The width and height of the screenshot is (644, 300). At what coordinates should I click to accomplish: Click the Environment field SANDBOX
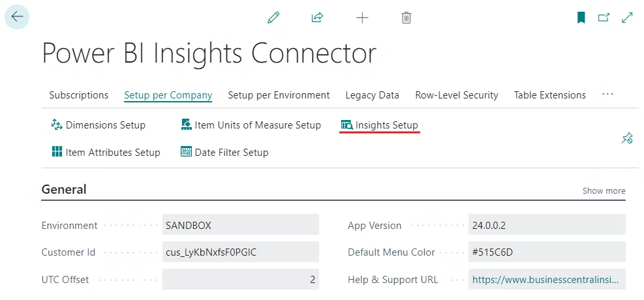tap(241, 225)
